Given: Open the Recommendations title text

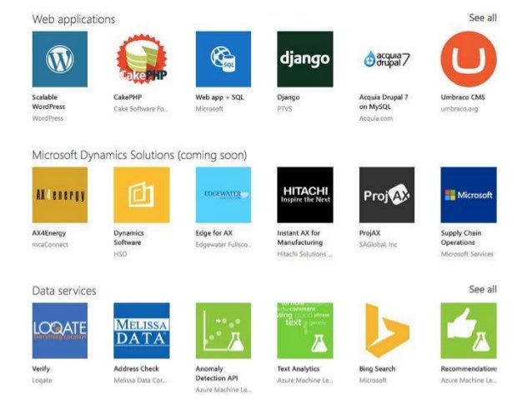Looking at the screenshot, I should 469,368.
